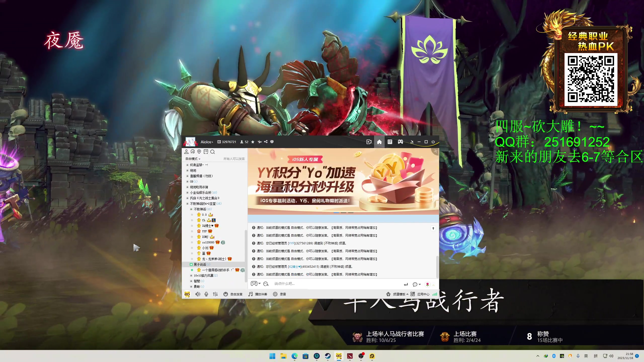Viewport: 644px width, 362px height.
Task: Select user 一个值得感动的杀手
Action: pos(221,270)
